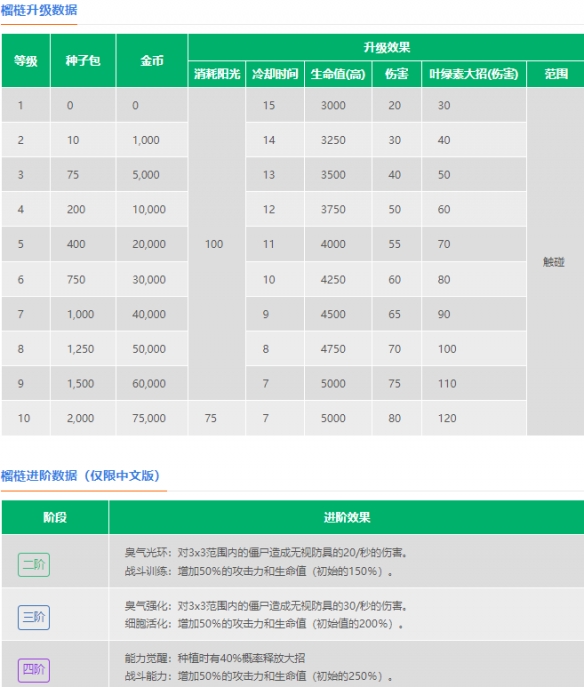Click the 2,000 seed packet cell
This screenshot has width=584, height=687.
(83, 418)
